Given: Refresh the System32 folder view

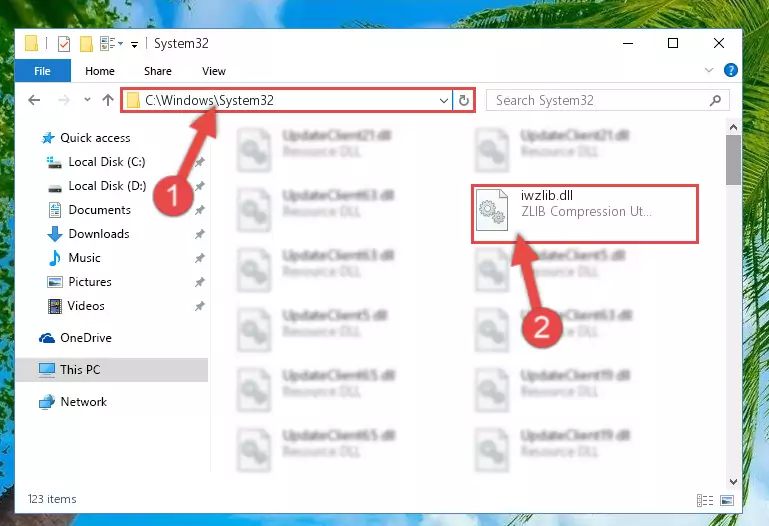Looking at the screenshot, I should pos(464,100).
